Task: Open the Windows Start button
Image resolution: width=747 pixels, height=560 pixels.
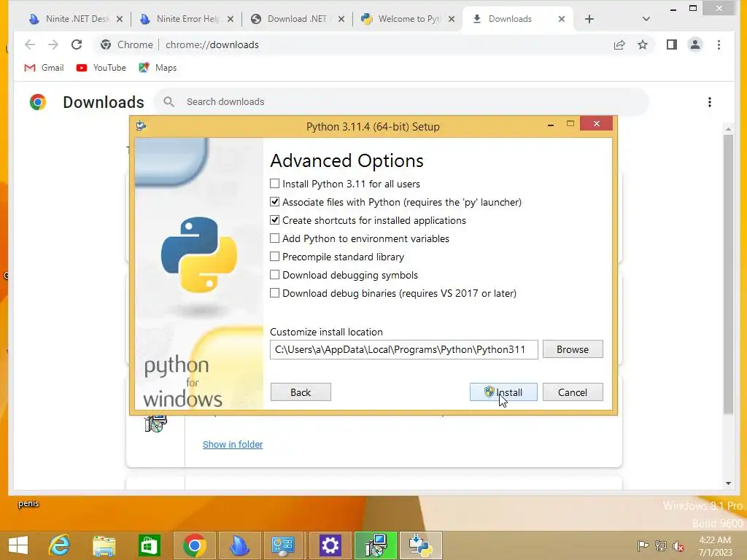Action: pos(18,545)
